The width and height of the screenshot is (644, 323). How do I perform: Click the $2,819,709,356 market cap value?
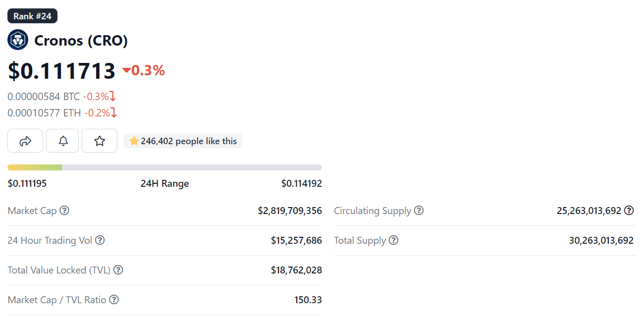tap(290, 211)
